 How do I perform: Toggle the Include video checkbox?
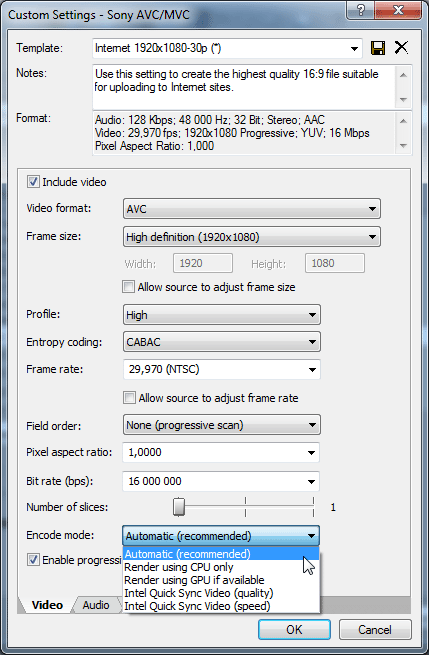tap(33, 182)
